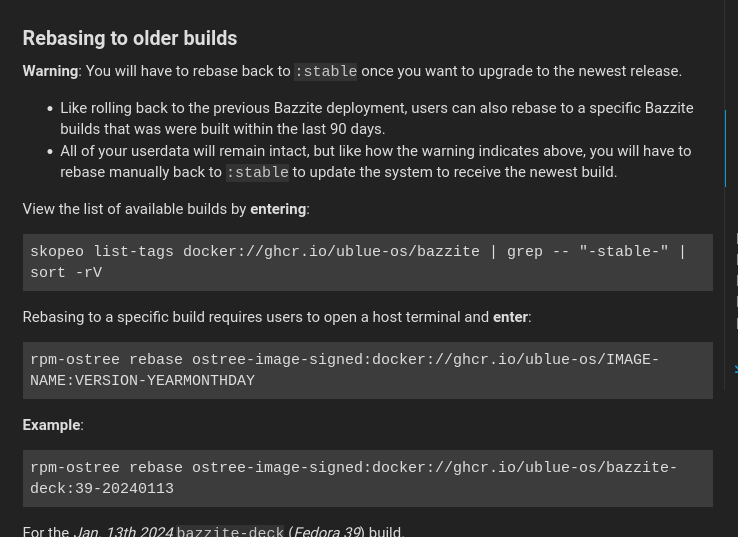738x537 pixels.
Task: Click the italic "Fedora 39" text
Action: pyautogui.click(x=326, y=532)
